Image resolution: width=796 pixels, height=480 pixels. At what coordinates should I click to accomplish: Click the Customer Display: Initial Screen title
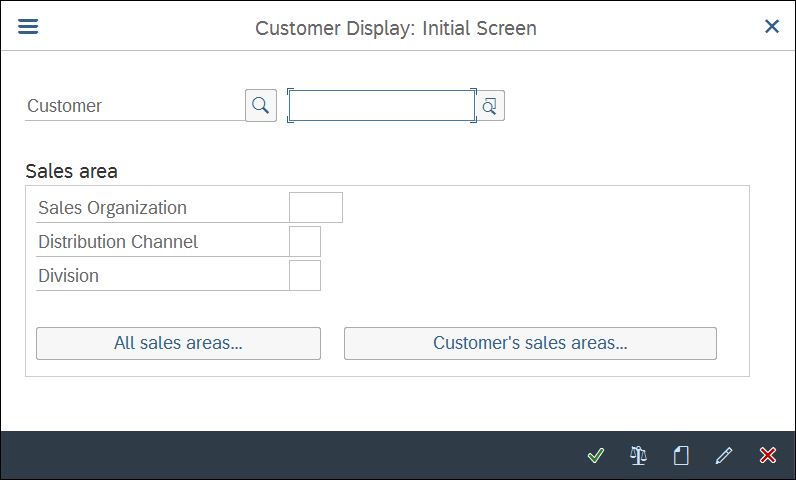pos(396,28)
